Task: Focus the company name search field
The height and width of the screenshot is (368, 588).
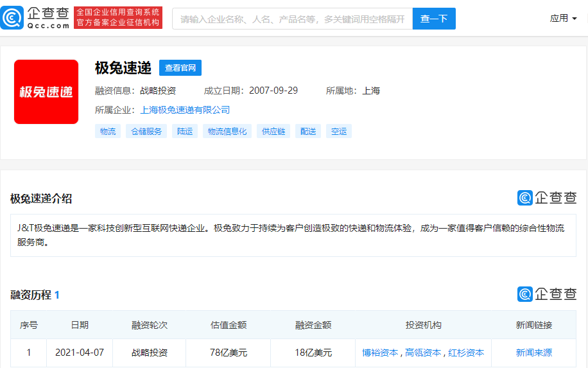Action: [292, 19]
